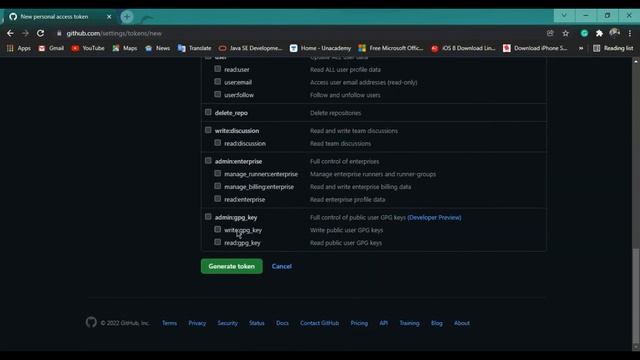Click the browser back arrow
Image resolution: width=640 pixels, height=360 pixels.
click(10, 33)
